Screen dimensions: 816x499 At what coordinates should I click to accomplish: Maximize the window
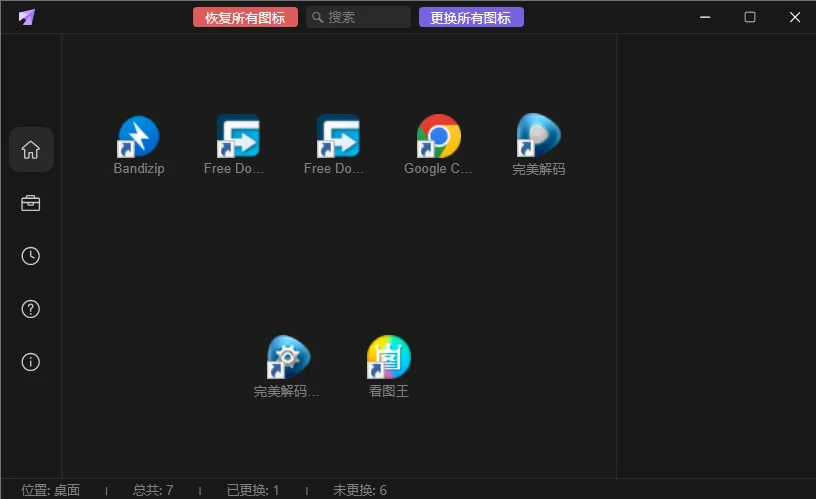tap(750, 17)
